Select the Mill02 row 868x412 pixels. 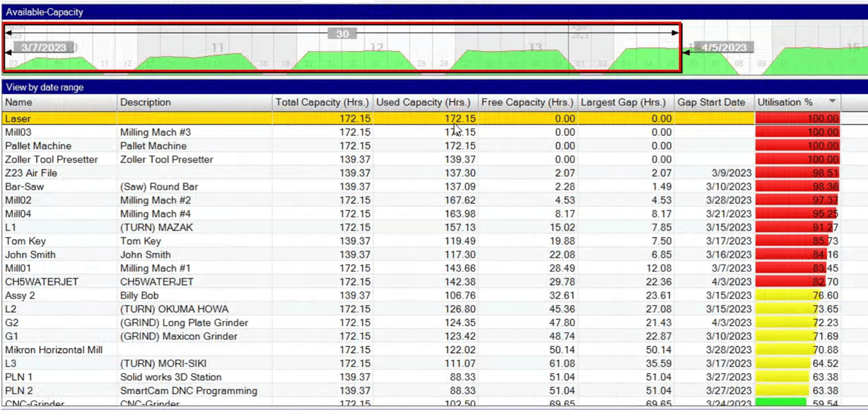point(434,200)
